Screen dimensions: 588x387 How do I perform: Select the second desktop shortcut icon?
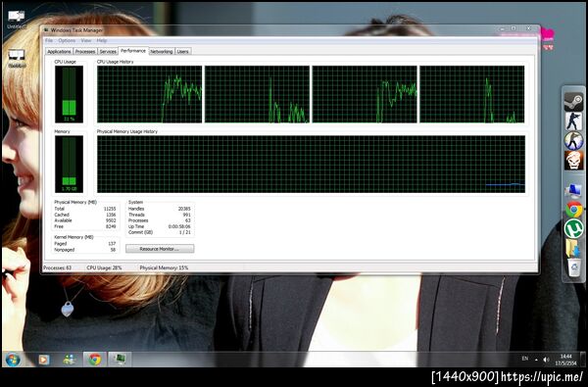[17, 59]
